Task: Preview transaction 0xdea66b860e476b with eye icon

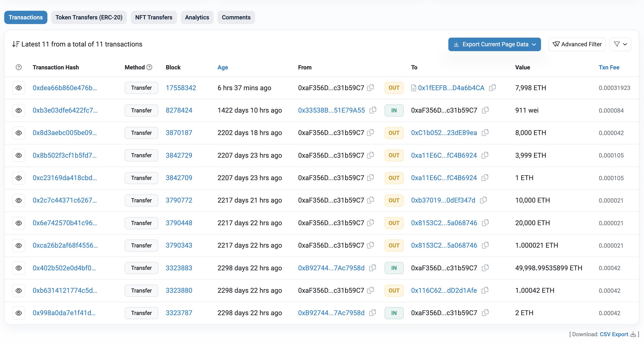Action: 19,88
